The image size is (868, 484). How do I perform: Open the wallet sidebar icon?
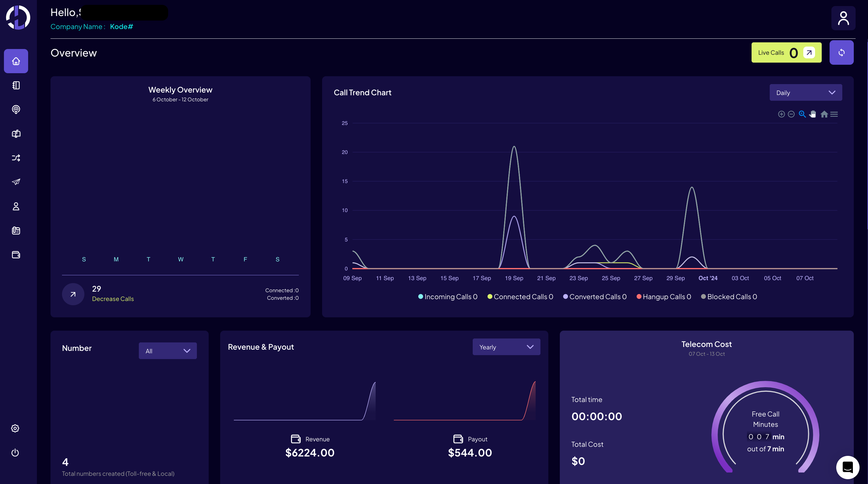click(16, 255)
